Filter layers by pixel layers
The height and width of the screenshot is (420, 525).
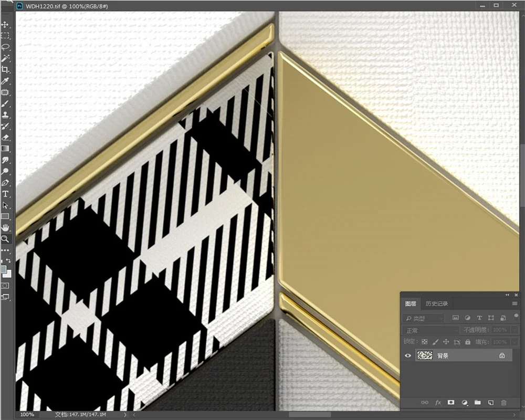tap(455, 318)
